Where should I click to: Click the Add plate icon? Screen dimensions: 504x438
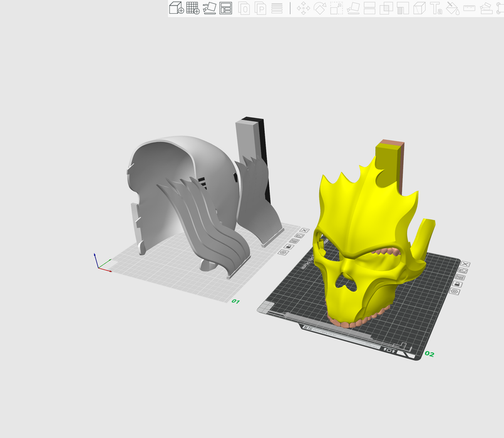[x=193, y=8]
